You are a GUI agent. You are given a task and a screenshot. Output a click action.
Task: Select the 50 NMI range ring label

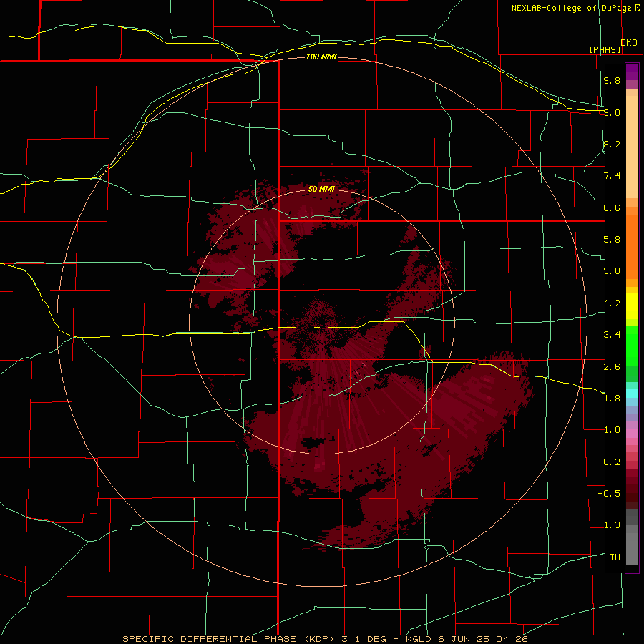(x=321, y=189)
